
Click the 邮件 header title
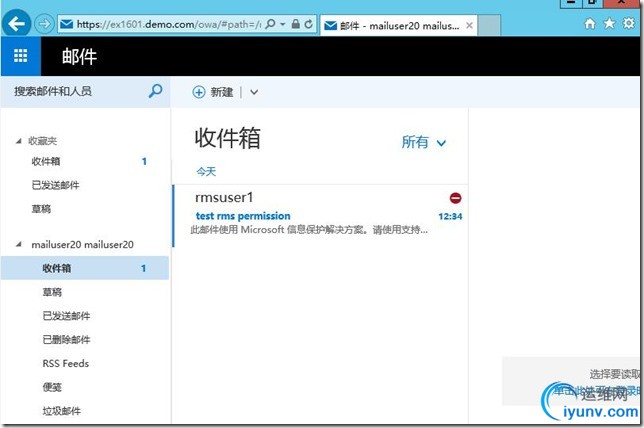[x=79, y=56]
